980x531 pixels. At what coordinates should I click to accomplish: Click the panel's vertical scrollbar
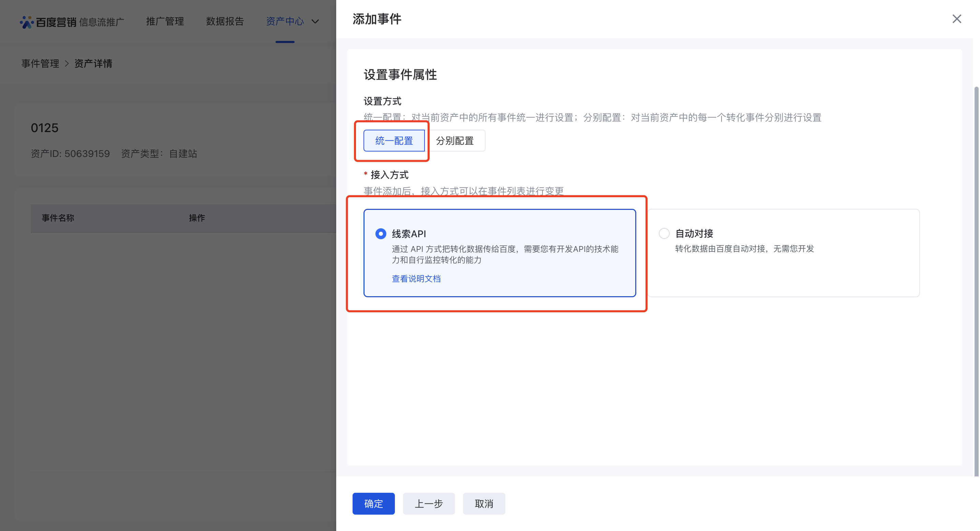[x=976, y=281]
